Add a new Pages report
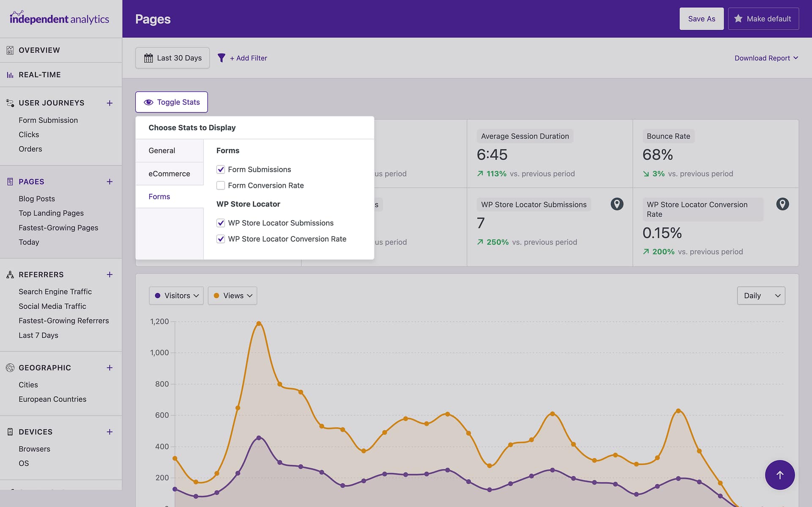Viewport: 812px width, 507px height. (x=110, y=182)
